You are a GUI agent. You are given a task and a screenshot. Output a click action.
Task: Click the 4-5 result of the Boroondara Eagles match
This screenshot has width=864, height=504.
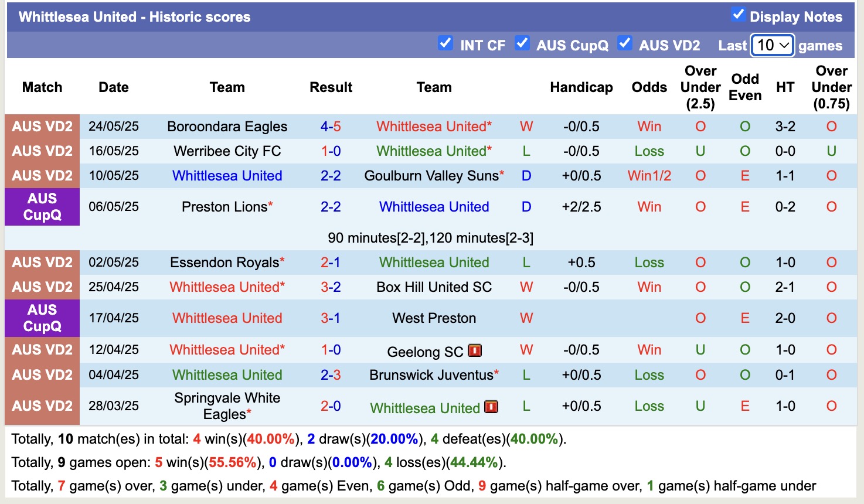331,126
